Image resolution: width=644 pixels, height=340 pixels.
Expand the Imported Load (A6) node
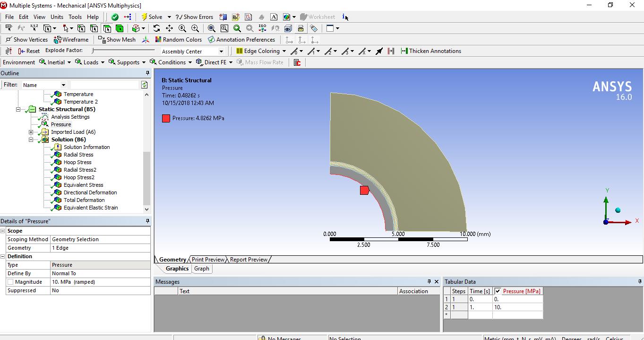click(x=31, y=132)
